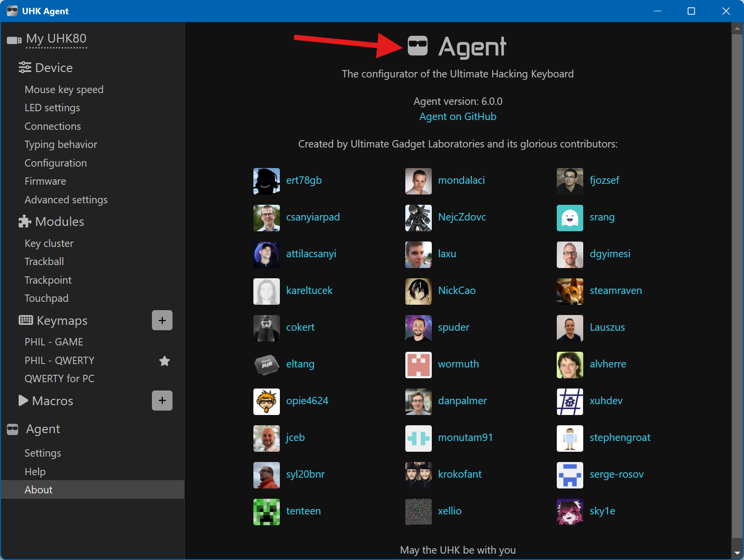Screen dimensions: 744x560
Task: Click the Modules puzzle piece icon
Action: click(x=25, y=221)
